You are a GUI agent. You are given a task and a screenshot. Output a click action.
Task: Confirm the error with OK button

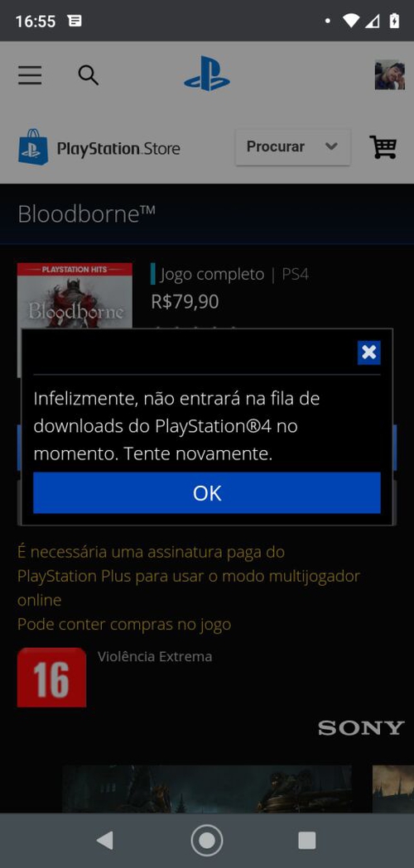click(207, 492)
